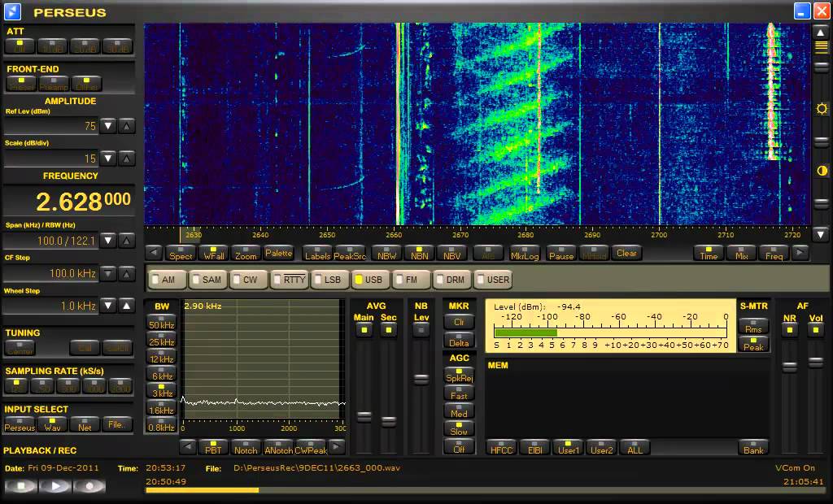The height and width of the screenshot is (504, 833).
Task: Click the waterfall brightness sun icon
Action: 822,109
